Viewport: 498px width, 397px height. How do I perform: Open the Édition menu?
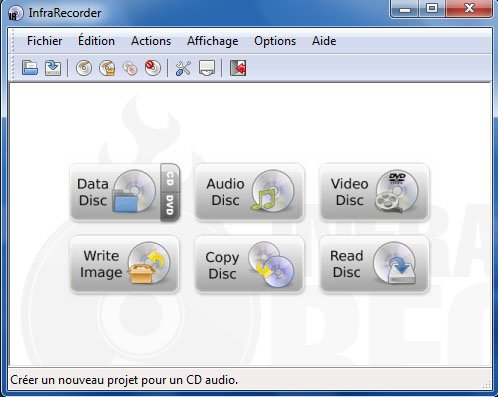point(96,41)
